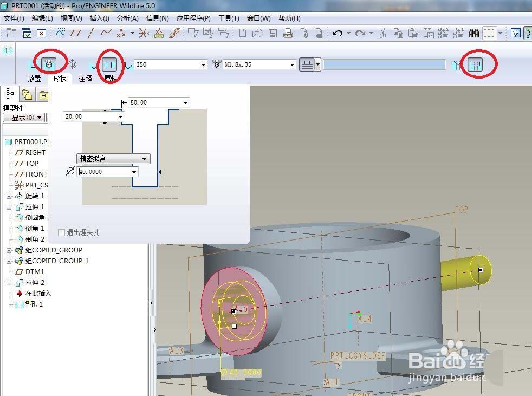Toggle the tapered hole option

point(93,65)
